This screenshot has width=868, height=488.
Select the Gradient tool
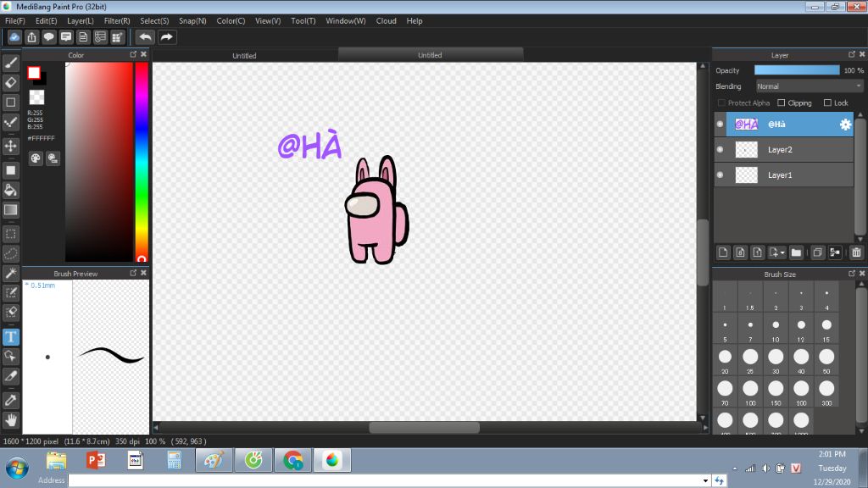(x=10, y=210)
